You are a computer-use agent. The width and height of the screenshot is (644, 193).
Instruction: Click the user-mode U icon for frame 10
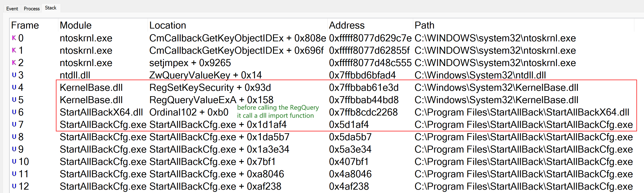coord(14,161)
